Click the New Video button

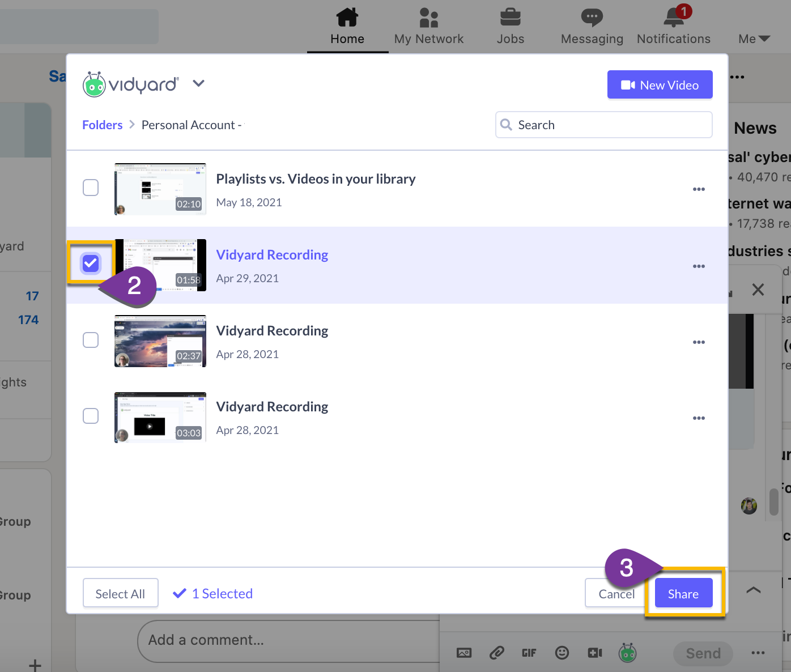pos(660,84)
